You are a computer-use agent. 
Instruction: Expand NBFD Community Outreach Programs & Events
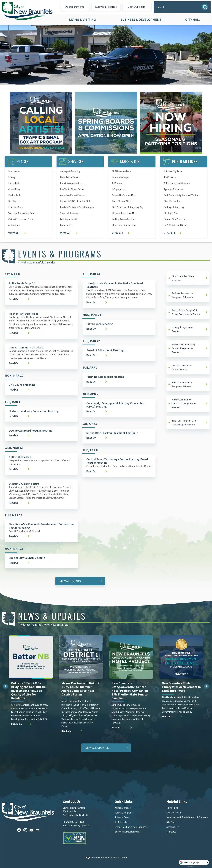click(x=188, y=403)
